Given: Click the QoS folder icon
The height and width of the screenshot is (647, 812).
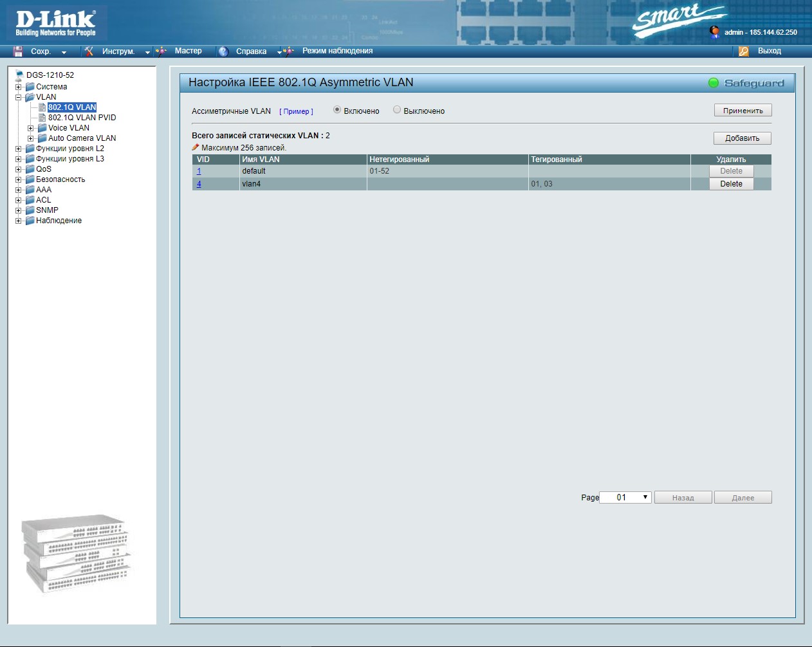Looking at the screenshot, I should pyautogui.click(x=30, y=169).
